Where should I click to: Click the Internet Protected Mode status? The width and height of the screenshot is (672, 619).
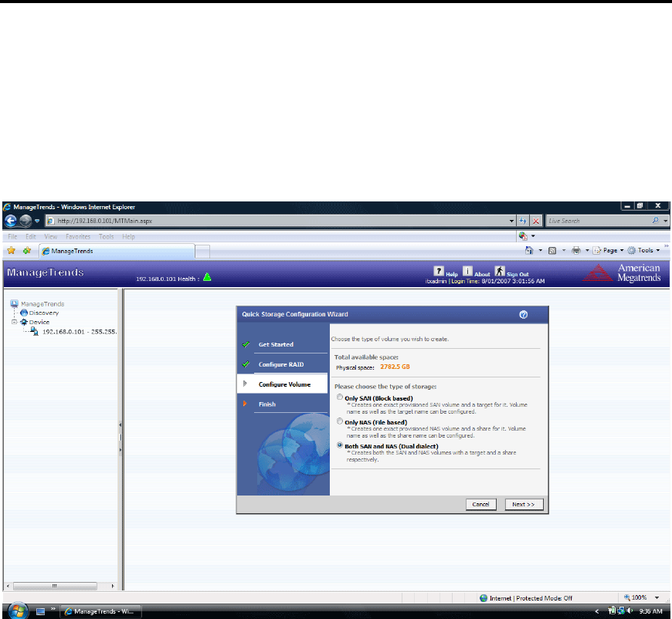[x=526, y=598]
